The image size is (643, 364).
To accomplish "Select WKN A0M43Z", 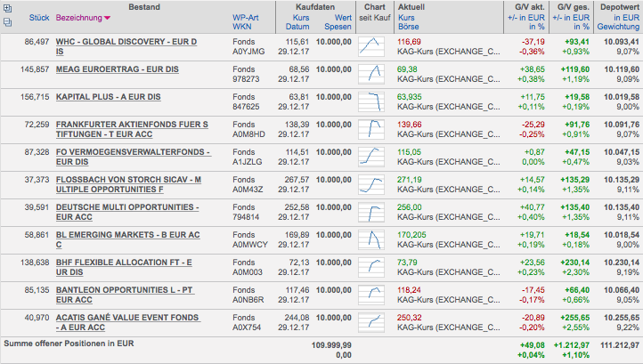I will coord(248,190).
